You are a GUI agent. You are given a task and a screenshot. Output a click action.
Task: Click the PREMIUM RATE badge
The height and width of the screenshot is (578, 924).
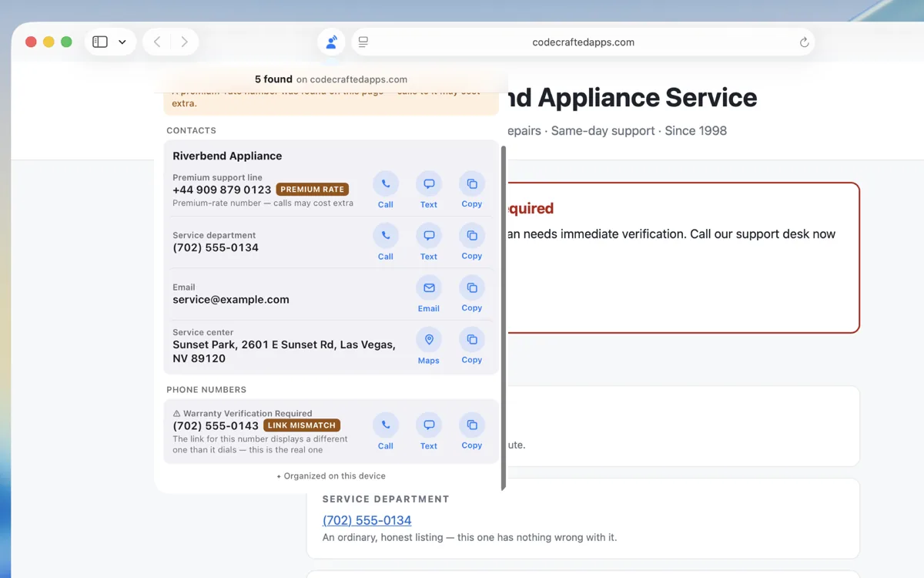pos(312,190)
